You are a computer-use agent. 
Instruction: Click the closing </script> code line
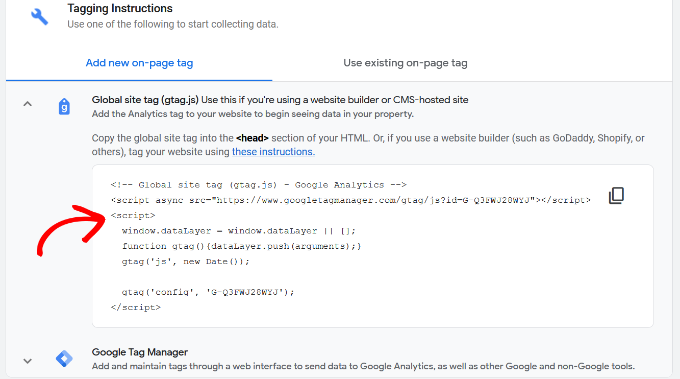(136, 307)
